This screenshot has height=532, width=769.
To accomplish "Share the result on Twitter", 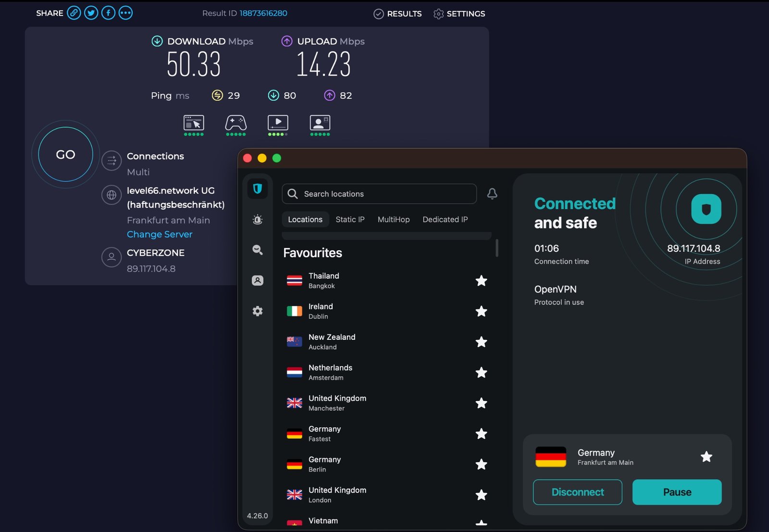I will click(91, 13).
